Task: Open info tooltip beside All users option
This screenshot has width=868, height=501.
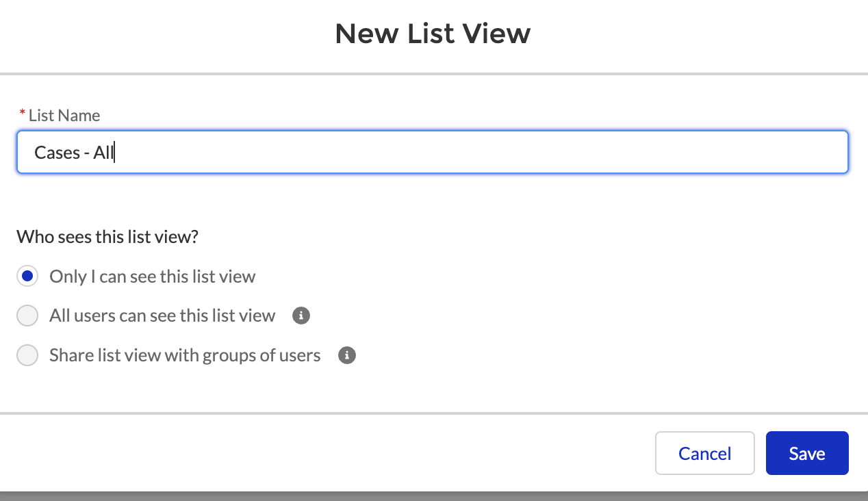Action: click(x=301, y=316)
